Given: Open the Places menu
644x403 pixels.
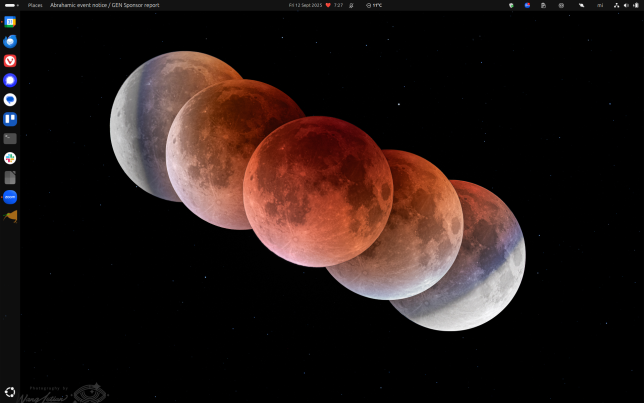Looking at the screenshot, I should [35, 5].
